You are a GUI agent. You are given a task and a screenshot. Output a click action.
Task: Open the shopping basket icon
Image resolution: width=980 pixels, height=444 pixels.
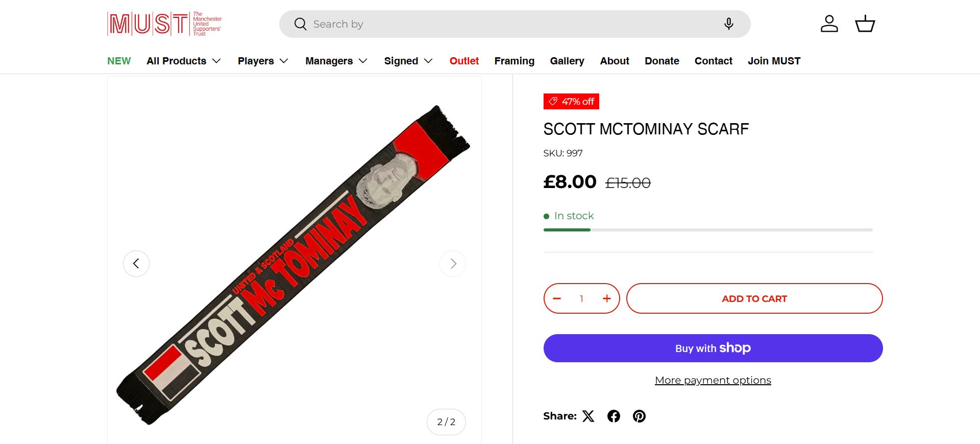[865, 24]
